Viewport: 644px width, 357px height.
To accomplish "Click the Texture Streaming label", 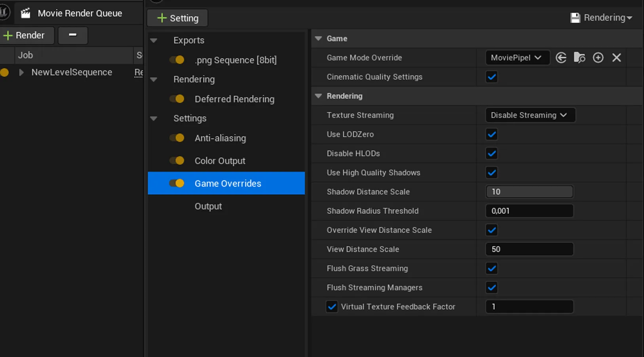I will 360,115.
